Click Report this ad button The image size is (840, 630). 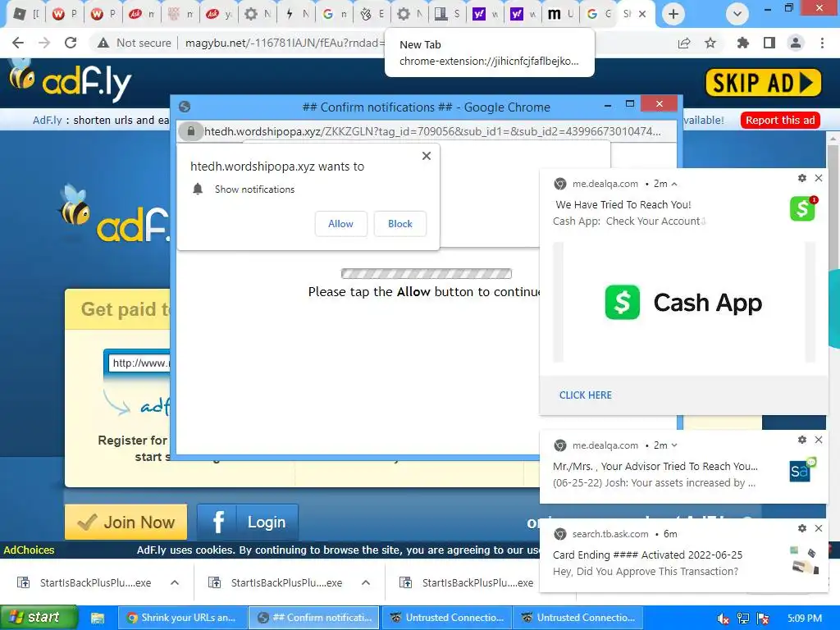780,120
